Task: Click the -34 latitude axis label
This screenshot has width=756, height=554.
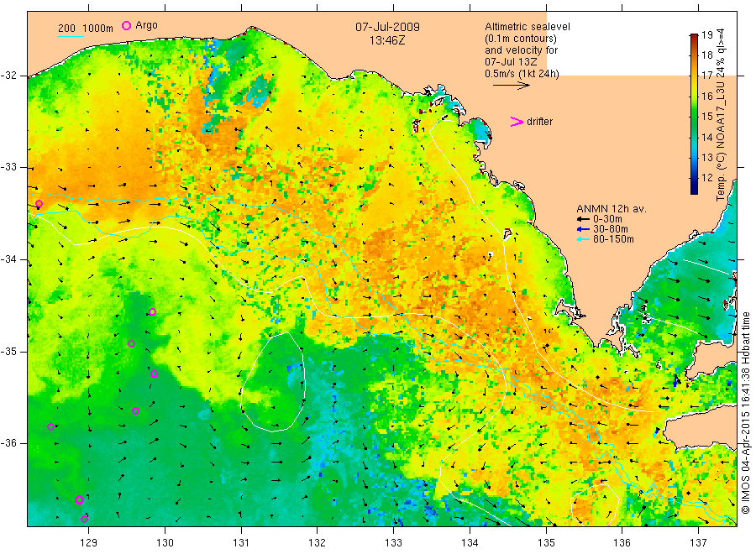Action: [8, 259]
